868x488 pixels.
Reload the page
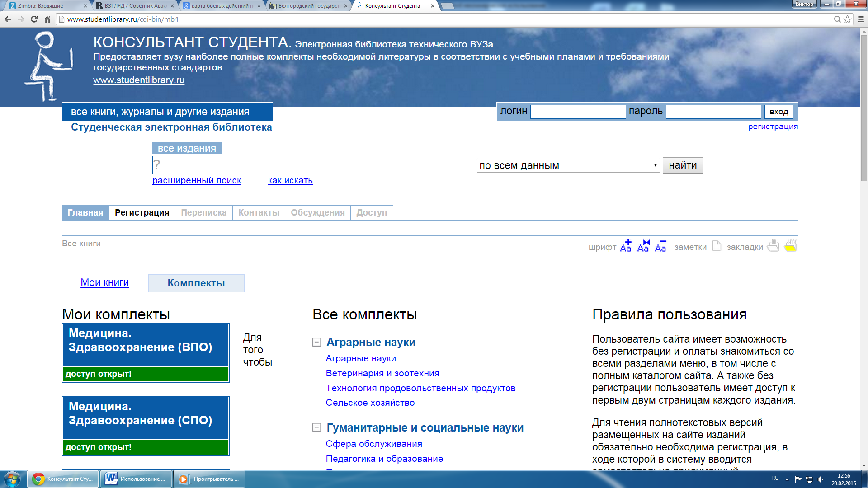34,19
